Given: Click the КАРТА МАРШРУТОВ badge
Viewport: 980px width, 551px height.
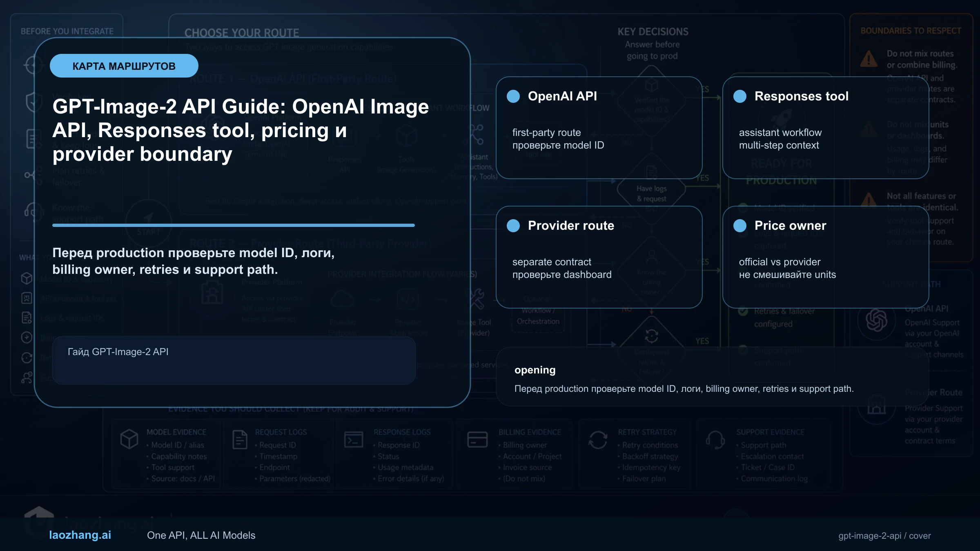Looking at the screenshot, I should coord(124,65).
